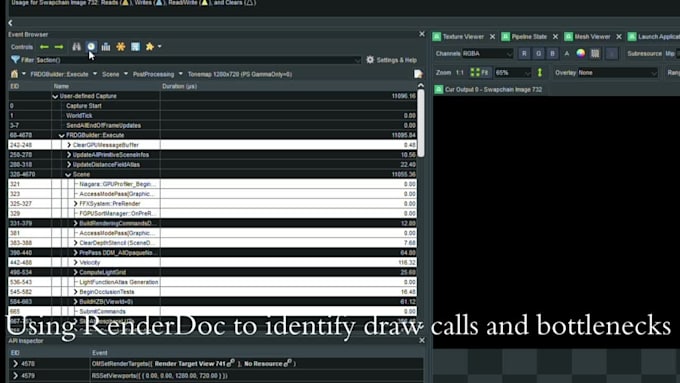Close the Texture Viewer tab
The width and height of the screenshot is (680, 383).
[492, 37]
